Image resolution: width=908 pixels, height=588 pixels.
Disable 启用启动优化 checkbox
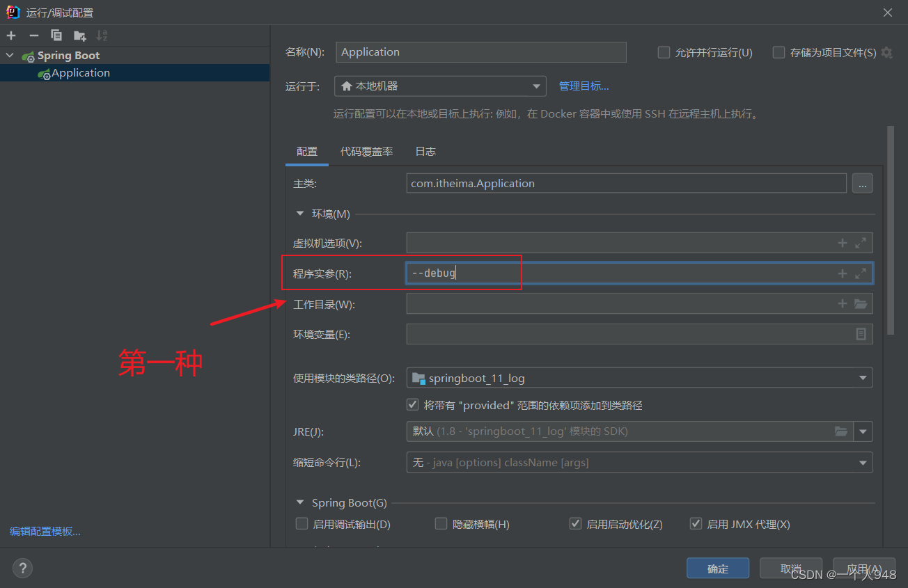[576, 524]
